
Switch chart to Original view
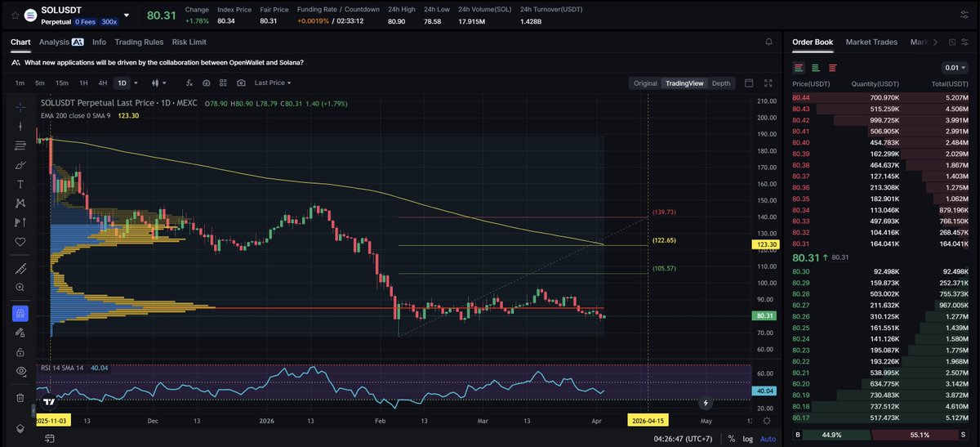tap(645, 83)
